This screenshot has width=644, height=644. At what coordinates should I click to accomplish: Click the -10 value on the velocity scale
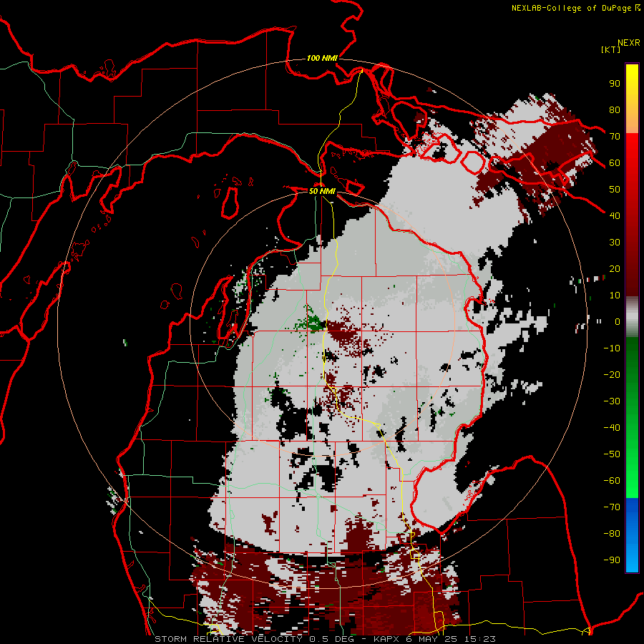tap(612, 348)
